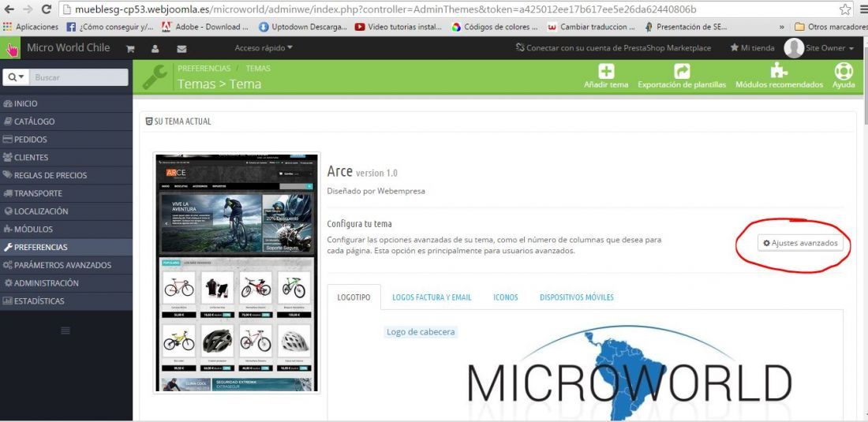The height and width of the screenshot is (422, 868).
Task: Open the Códigos de colores bookmark
Action: pyautogui.click(x=495, y=27)
